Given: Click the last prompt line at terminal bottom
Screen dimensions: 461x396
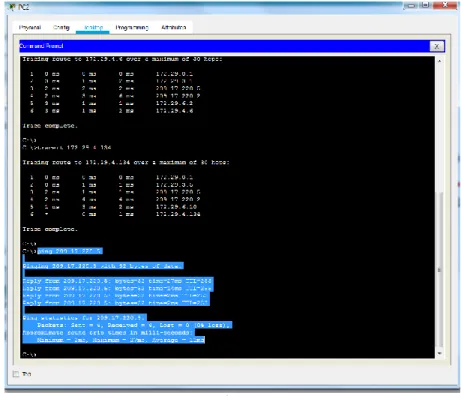Looking at the screenshot, I should [29, 354].
